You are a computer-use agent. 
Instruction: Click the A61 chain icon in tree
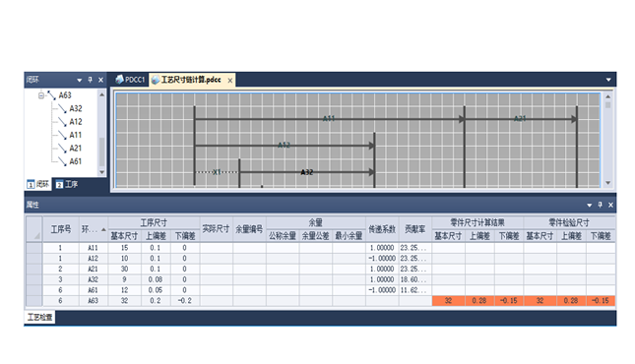[x=62, y=161]
